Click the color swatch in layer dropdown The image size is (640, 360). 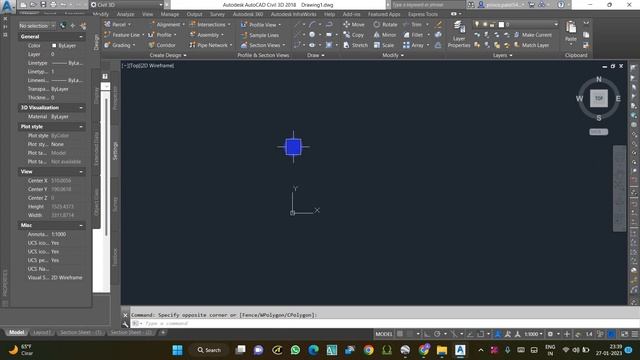pyautogui.click(x=501, y=24)
